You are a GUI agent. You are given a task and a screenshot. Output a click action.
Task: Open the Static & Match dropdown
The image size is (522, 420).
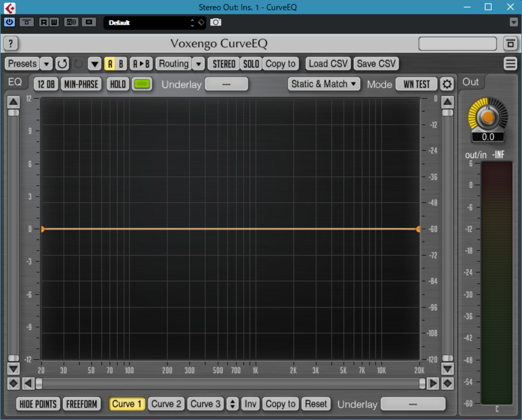324,84
